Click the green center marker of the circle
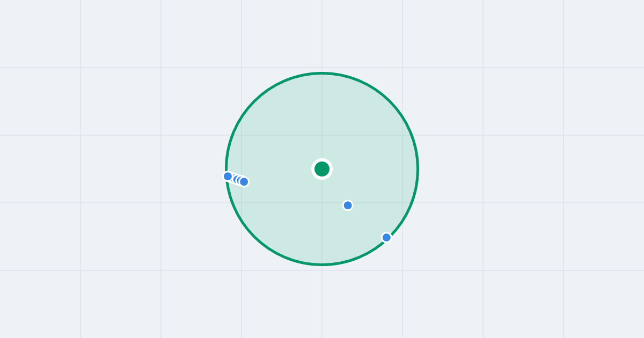Viewport: 644px width, 338px height. pyautogui.click(x=322, y=169)
